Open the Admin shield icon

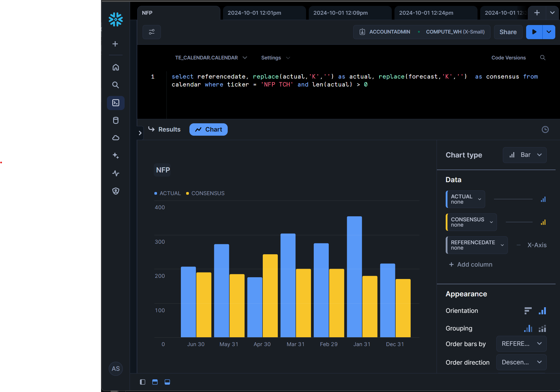(x=116, y=191)
